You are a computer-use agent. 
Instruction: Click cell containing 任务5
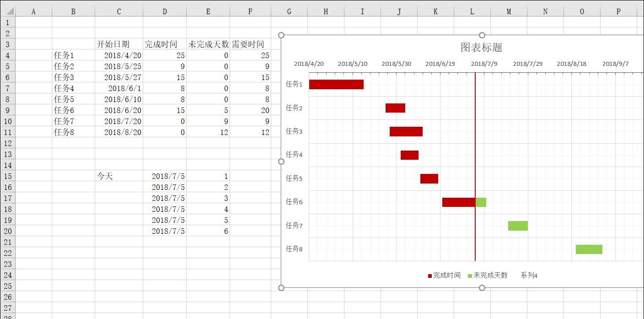click(73, 99)
